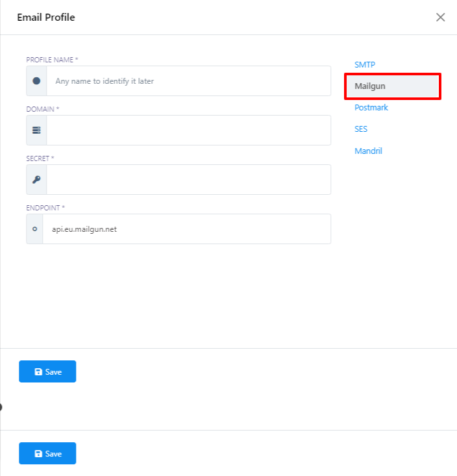This screenshot has width=457, height=476.
Task: Click the small ring icon beside Endpoint
Action: tap(35, 229)
